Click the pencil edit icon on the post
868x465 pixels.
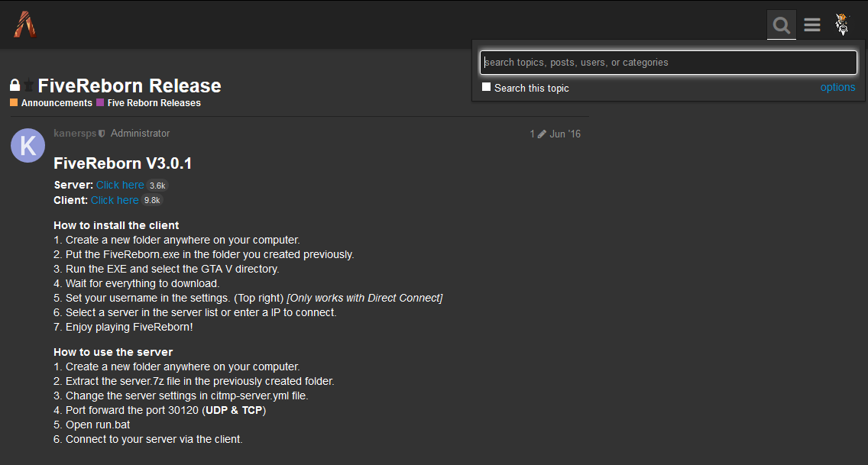pos(540,133)
